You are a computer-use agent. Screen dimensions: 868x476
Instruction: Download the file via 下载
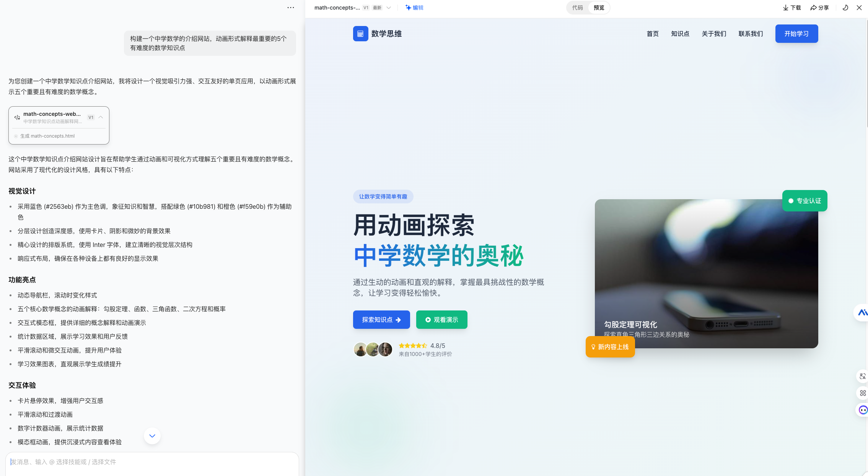pyautogui.click(x=791, y=8)
